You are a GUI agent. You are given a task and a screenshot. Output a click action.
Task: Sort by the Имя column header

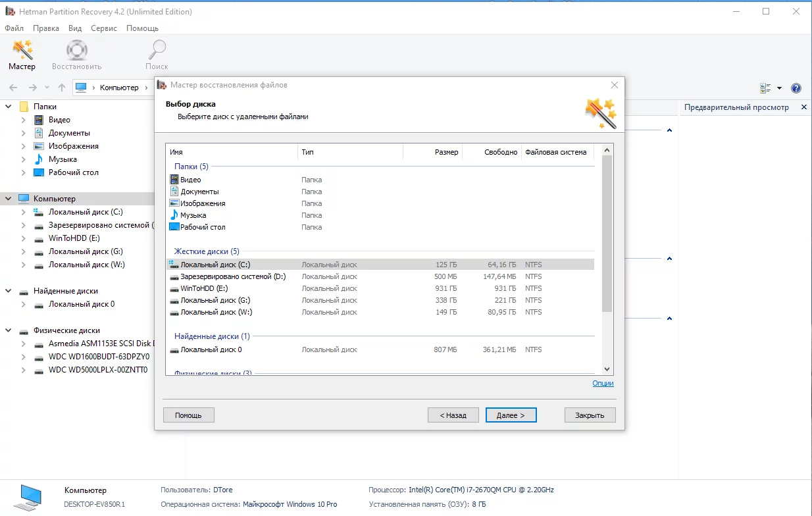coord(232,152)
